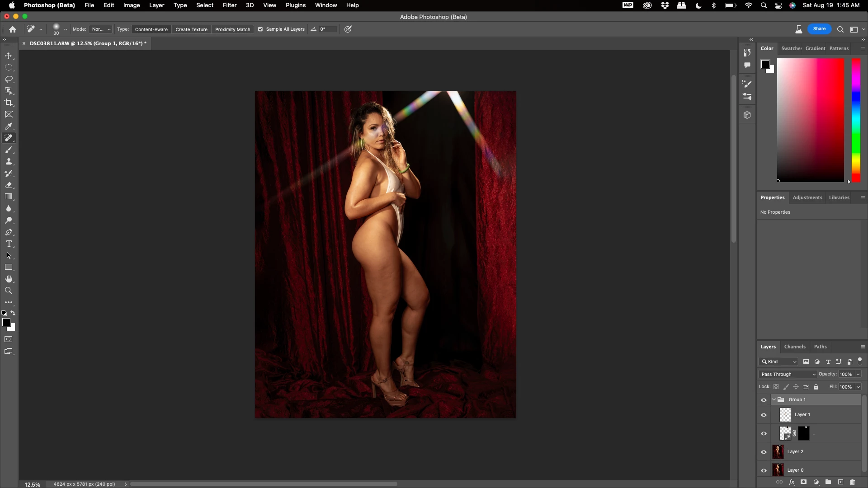Select the Gradient tool
868x488 pixels.
(x=9, y=197)
